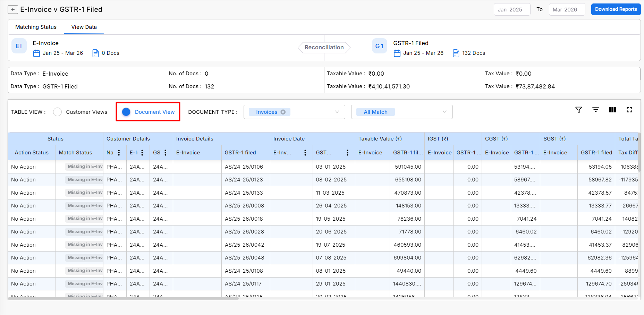Click the Download Reports button

[616, 9]
